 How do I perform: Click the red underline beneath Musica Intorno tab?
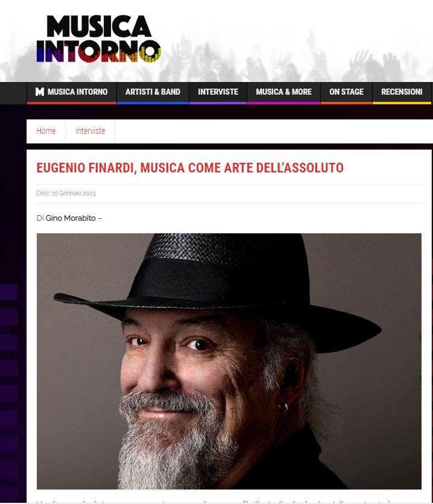pos(71,103)
